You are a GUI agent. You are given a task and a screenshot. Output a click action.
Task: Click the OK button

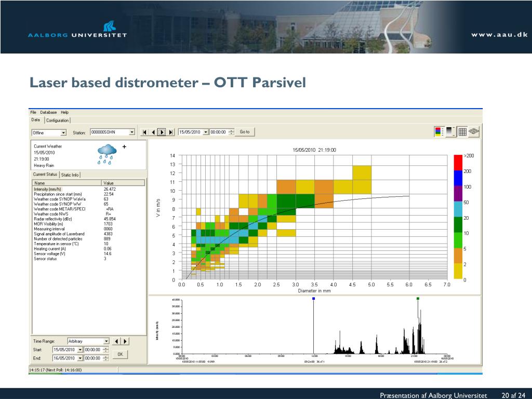pos(120,354)
